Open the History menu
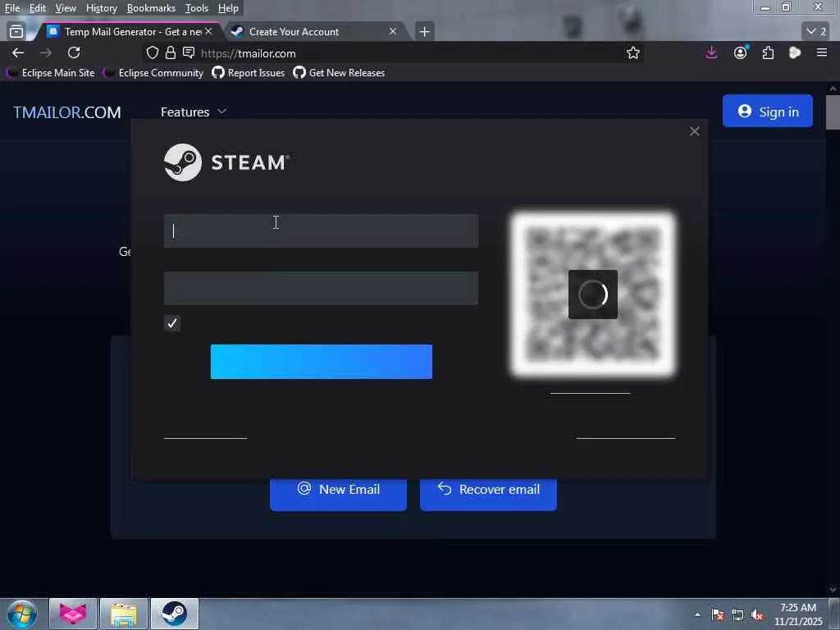 pyautogui.click(x=101, y=8)
